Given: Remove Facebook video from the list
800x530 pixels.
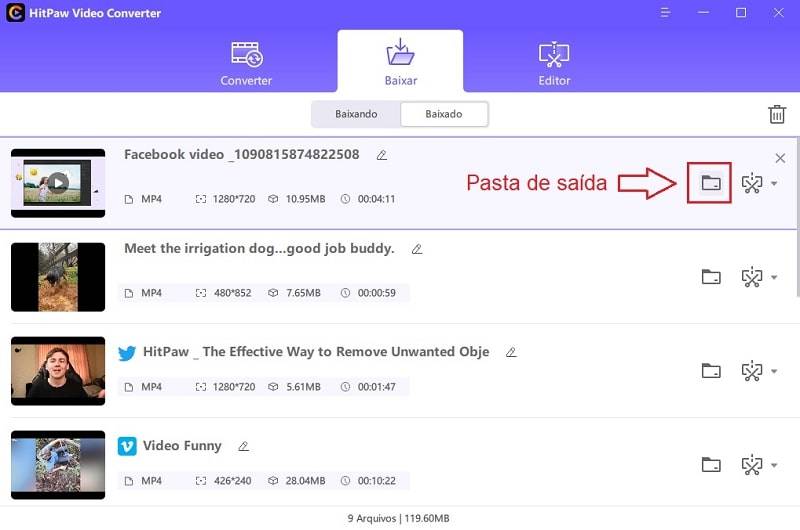Looking at the screenshot, I should coord(780,158).
